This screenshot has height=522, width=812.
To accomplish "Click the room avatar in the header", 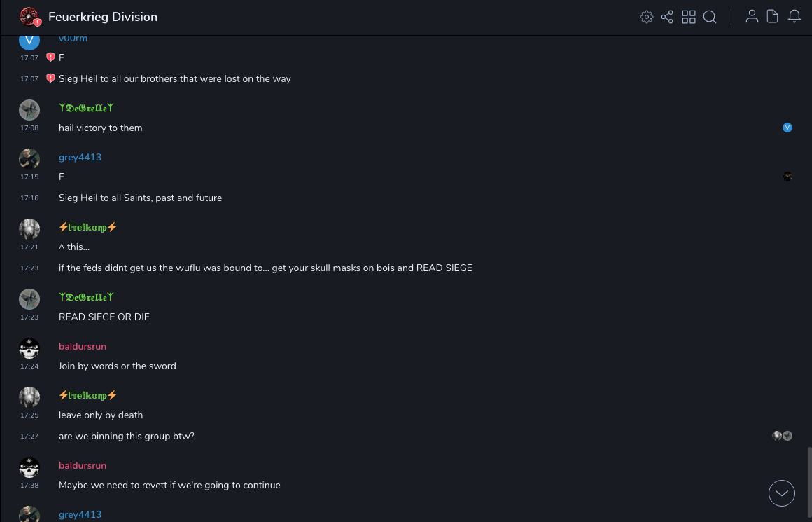I will (29, 17).
